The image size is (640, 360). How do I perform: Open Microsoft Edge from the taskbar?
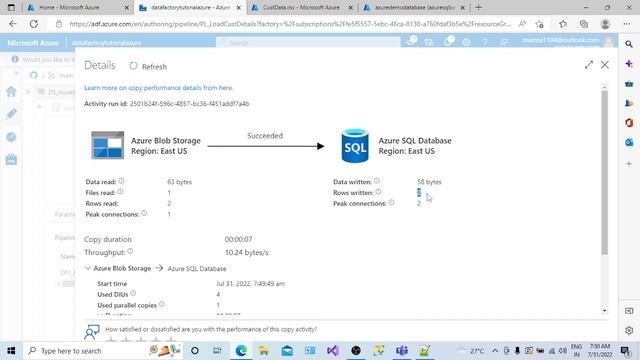tap(241, 351)
